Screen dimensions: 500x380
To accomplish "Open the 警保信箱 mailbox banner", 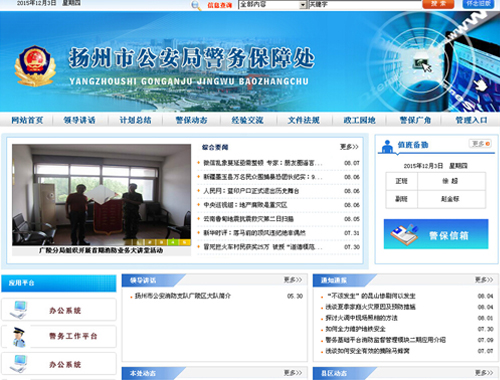I will point(436,234).
